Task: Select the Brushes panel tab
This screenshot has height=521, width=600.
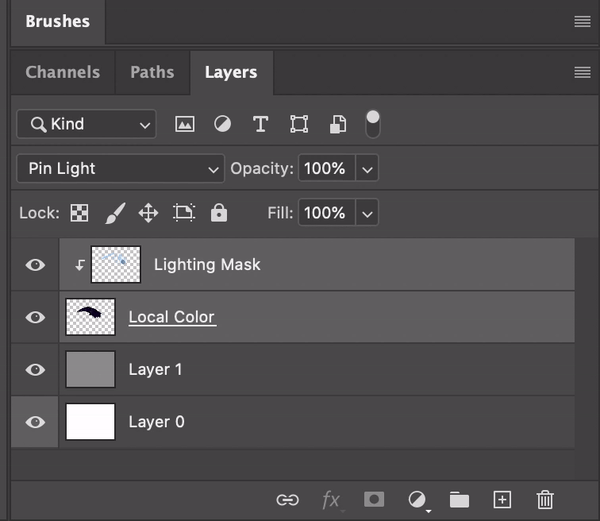Action: (x=58, y=21)
